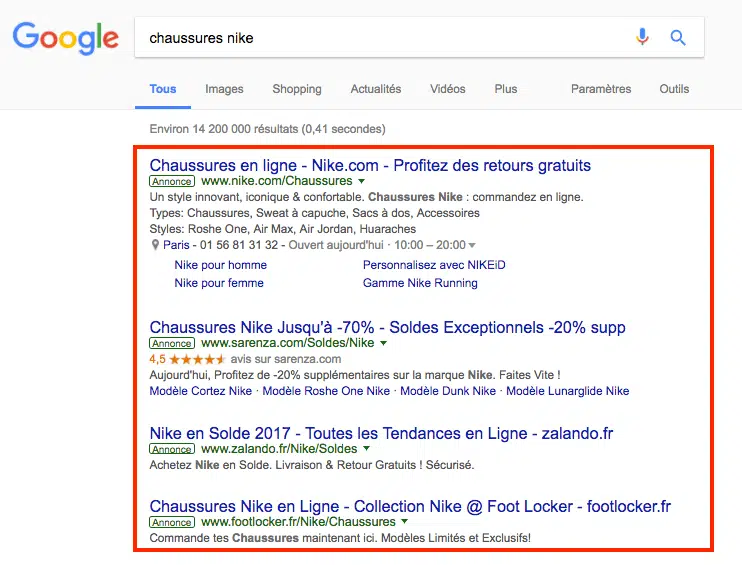The width and height of the screenshot is (742, 565).
Task: Click the Google logo
Action: click(x=65, y=38)
